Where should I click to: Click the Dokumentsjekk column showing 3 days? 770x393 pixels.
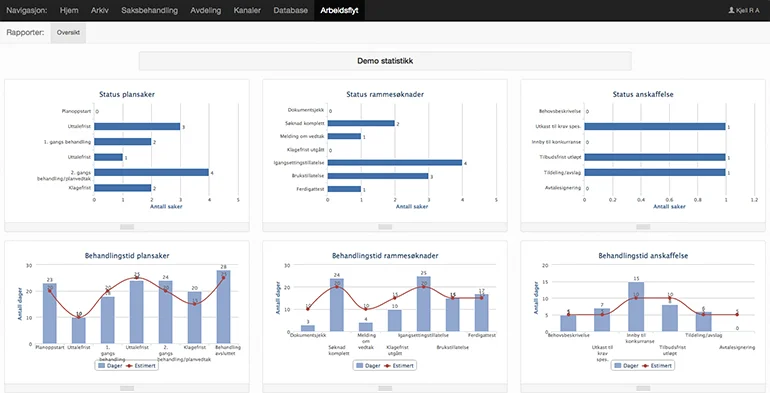[308, 328]
